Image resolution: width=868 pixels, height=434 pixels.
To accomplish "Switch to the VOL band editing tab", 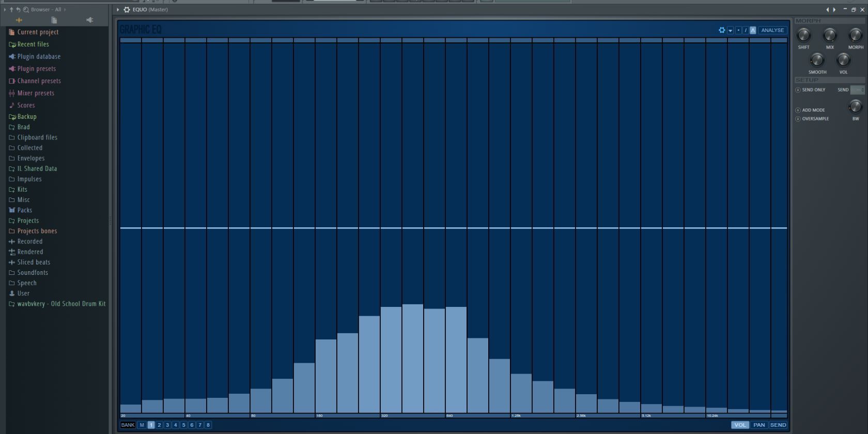I will click(740, 425).
